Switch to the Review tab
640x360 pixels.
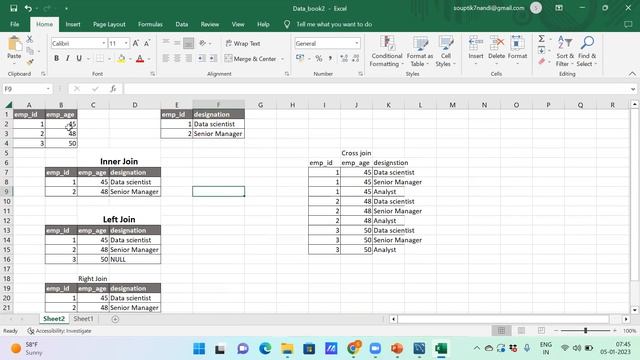point(210,24)
